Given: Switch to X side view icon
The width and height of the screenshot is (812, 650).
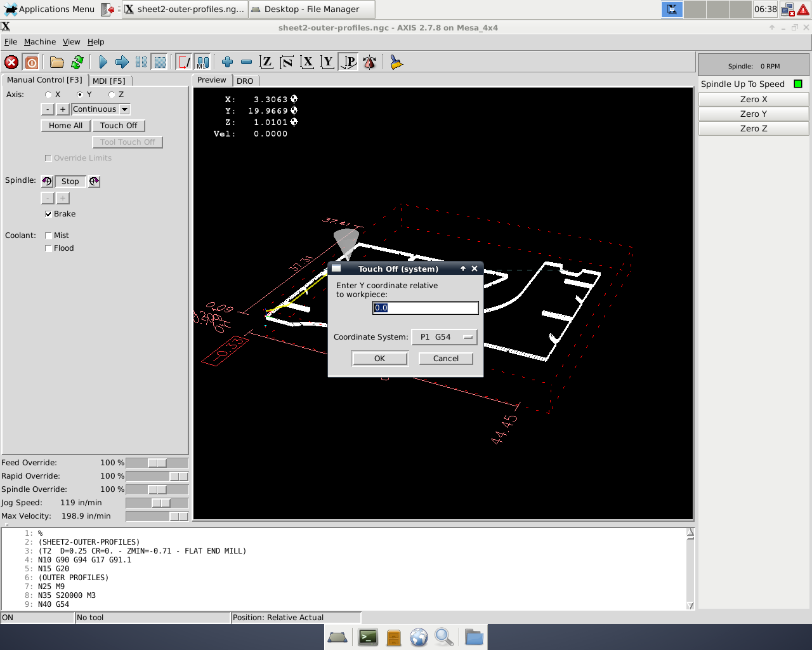Looking at the screenshot, I should tap(307, 62).
